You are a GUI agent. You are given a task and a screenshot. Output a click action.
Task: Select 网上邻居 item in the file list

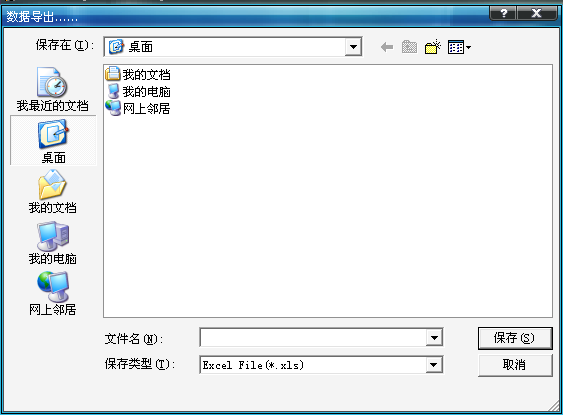[x=138, y=108]
